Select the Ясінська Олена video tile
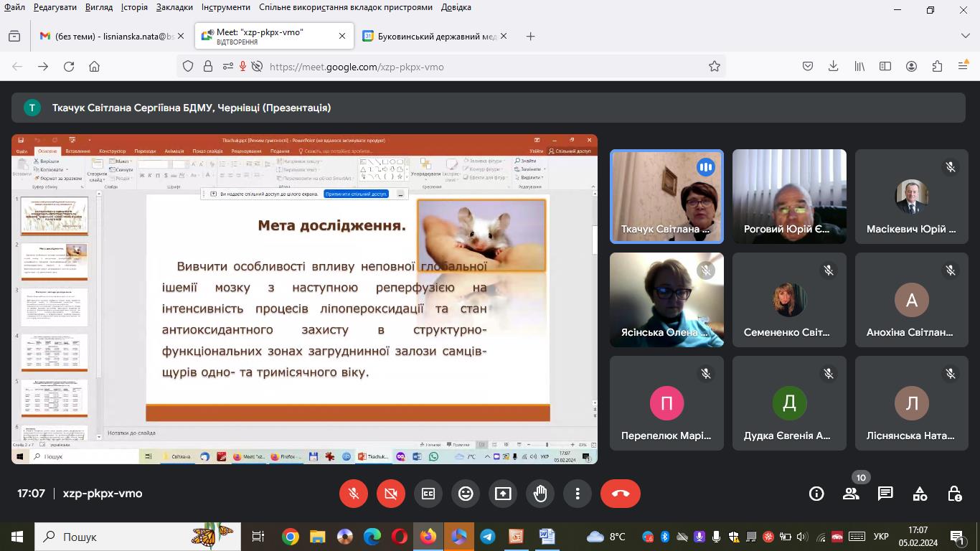Image resolution: width=980 pixels, height=551 pixels. [666, 300]
